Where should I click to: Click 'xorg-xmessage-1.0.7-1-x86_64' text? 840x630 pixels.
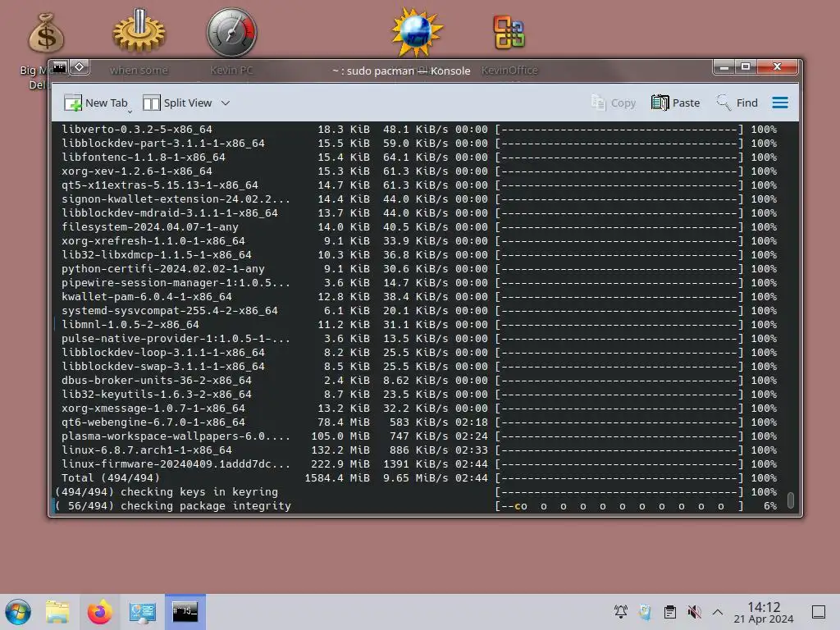coord(153,409)
